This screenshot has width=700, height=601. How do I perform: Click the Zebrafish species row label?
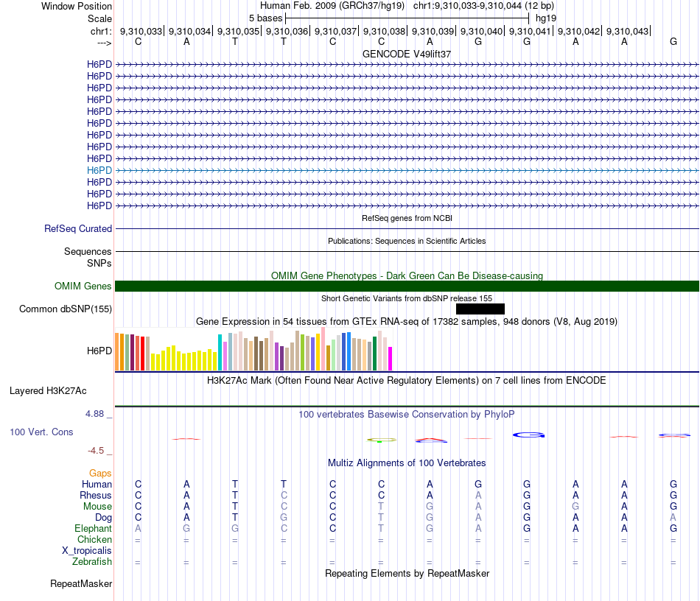pyautogui.click(x=92, y=561)
